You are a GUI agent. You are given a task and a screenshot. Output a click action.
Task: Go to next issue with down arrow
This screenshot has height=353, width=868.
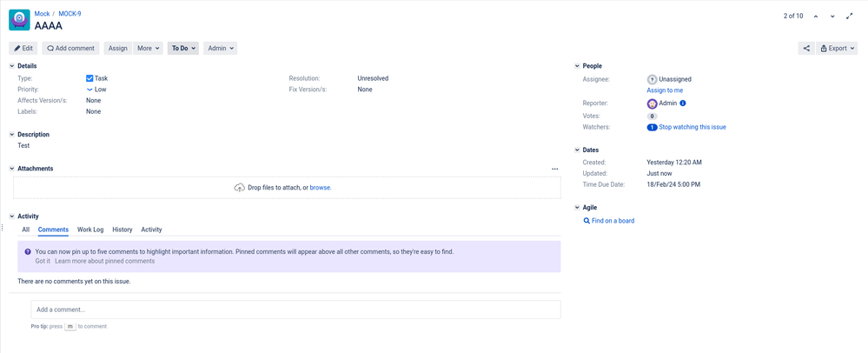[832, 16]
